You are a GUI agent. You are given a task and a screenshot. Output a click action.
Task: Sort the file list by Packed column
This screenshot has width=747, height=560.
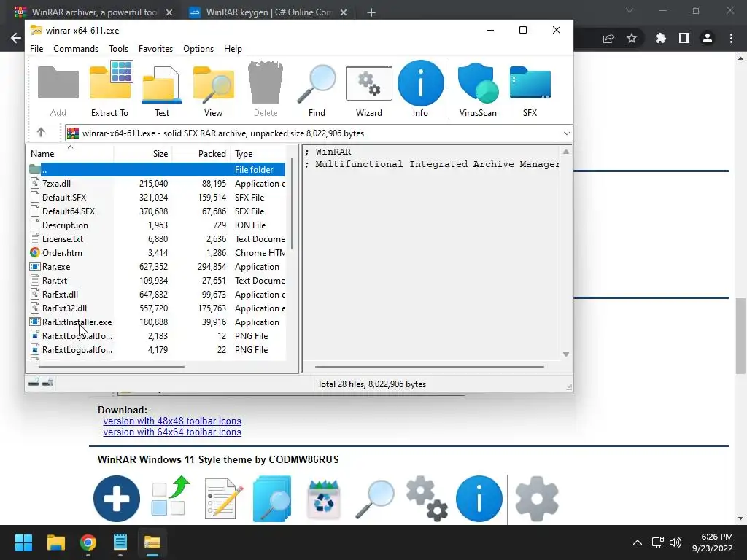click(x=201, y=153)
